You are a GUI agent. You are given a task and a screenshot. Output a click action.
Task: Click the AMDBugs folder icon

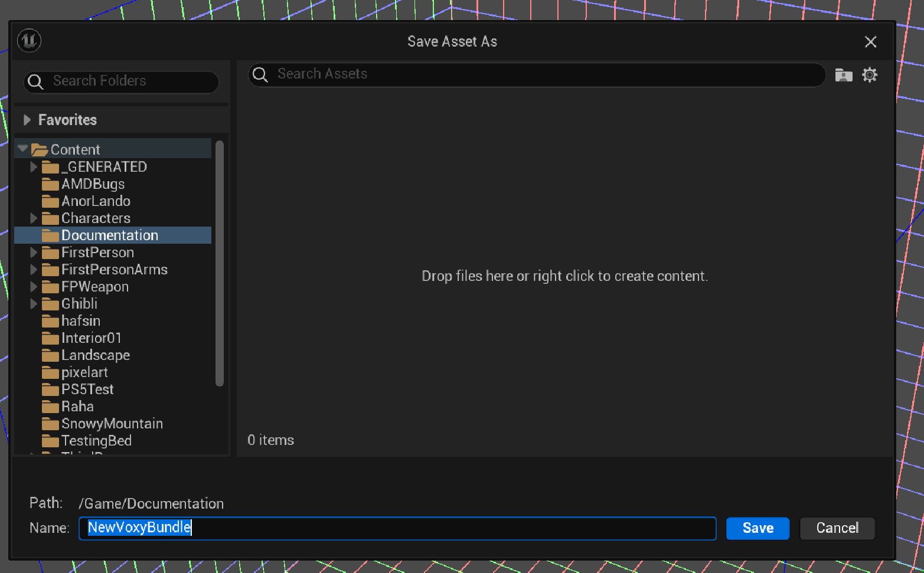point(50,184)
